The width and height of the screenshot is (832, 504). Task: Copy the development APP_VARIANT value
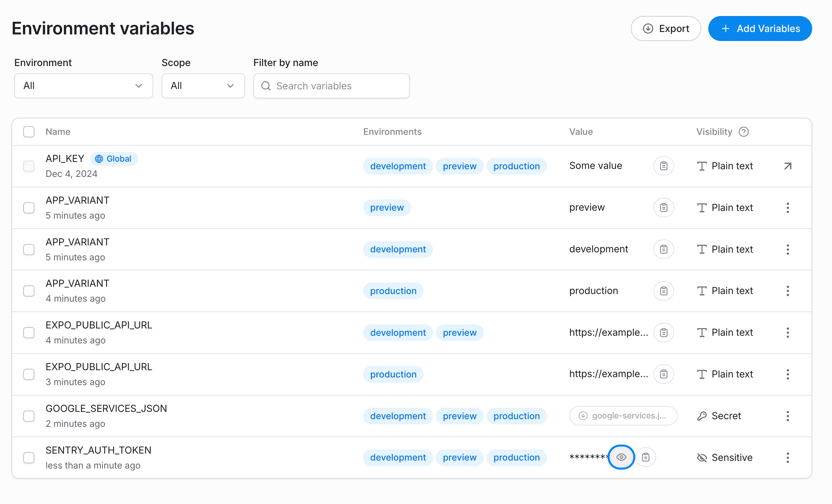663,249
